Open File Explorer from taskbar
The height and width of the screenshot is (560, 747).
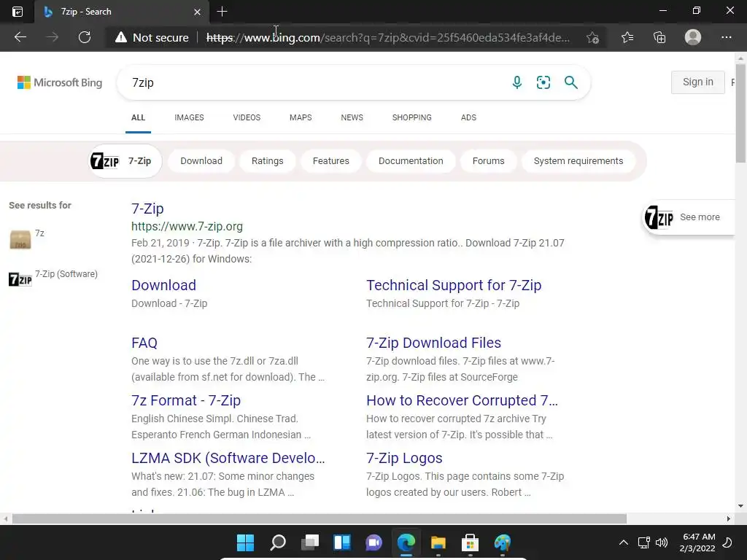(x=438, y=542)
